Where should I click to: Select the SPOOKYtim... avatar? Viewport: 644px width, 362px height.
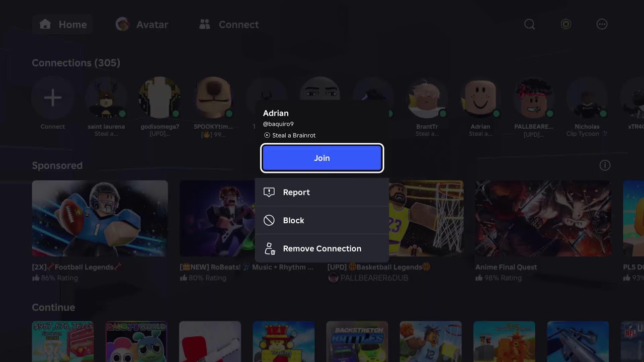(x=213, y=98)
